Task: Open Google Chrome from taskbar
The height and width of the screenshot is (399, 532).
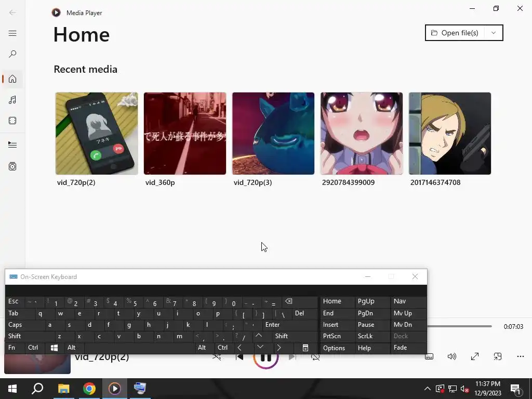Action: pos(89,389)
